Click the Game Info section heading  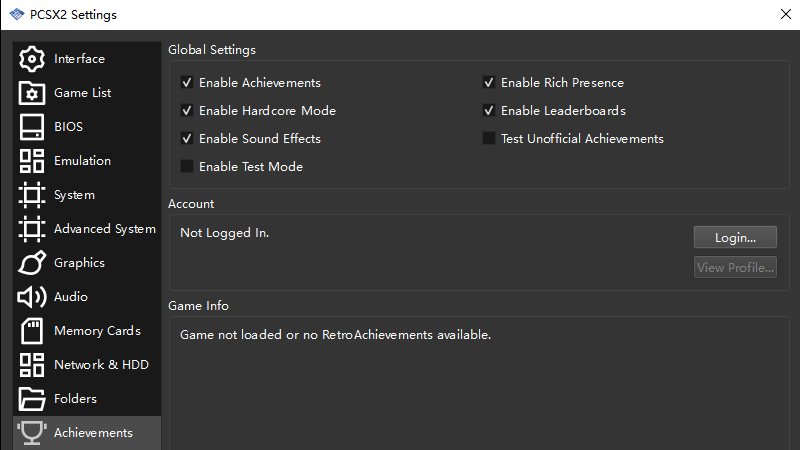[x=198, y=306]
